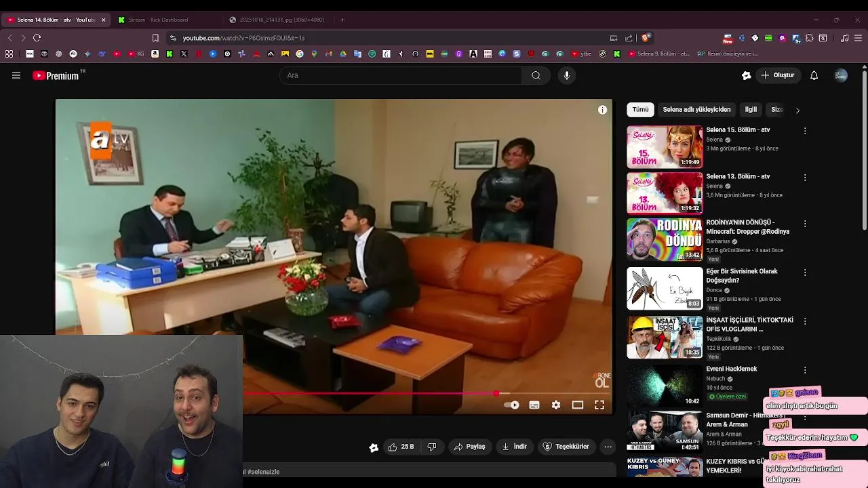This screenshot has width=868, height=488.
Task: Open the account avatar menu
Action: (841, 75)
